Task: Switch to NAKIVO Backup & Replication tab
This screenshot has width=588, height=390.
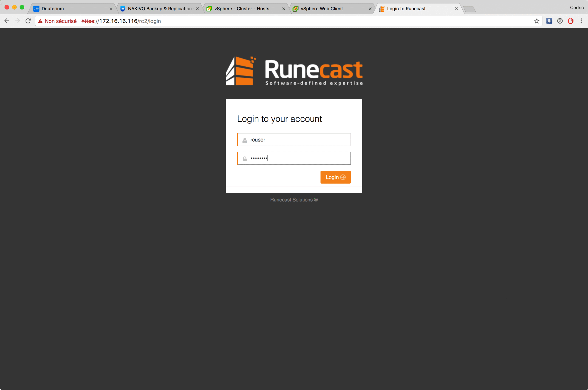Action: 159,9
